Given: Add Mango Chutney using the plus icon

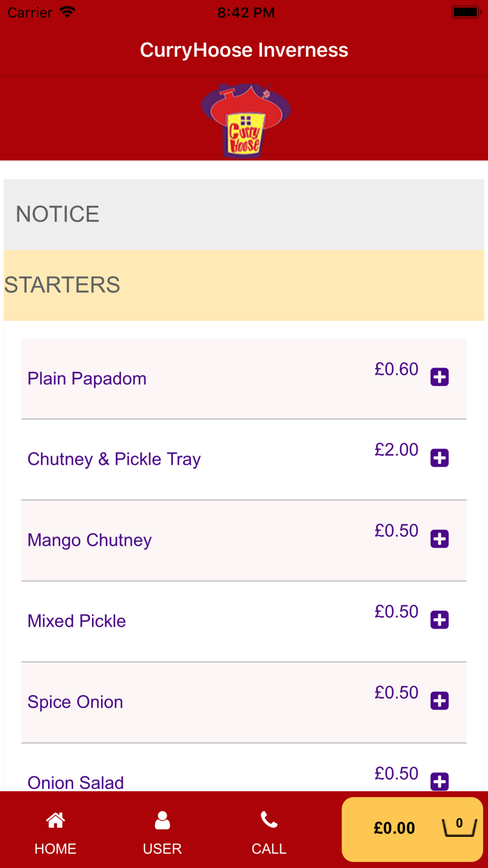Looking at the screenshot, I should coord(439,539).
